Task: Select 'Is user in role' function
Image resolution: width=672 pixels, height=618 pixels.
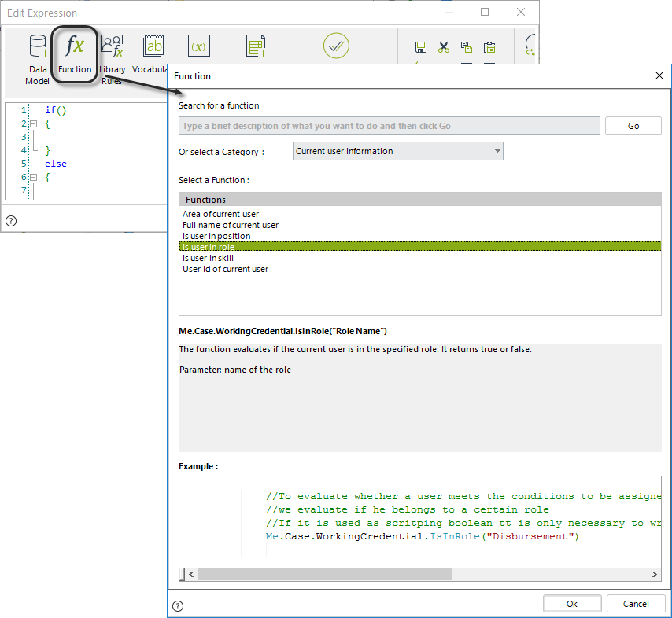Action: [420, 247]
